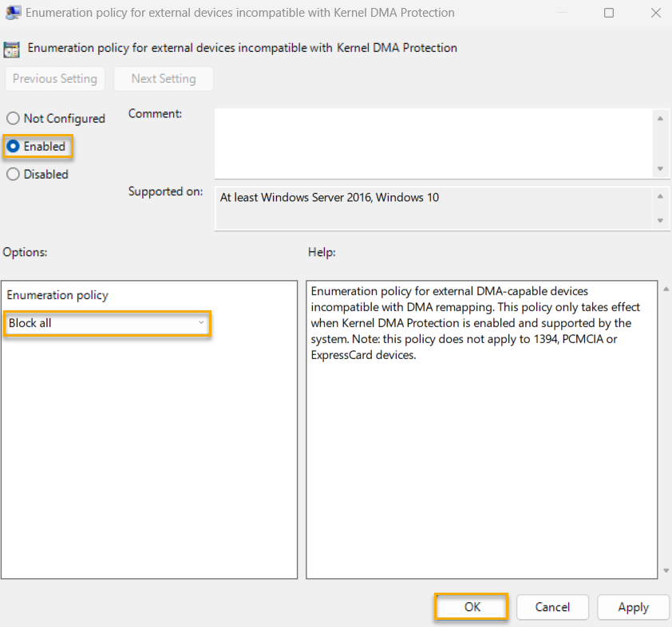This screenshot has width=672, height=627.
Task: Dismiss the dialog with Cancel
Action: (x=552, y=607)
